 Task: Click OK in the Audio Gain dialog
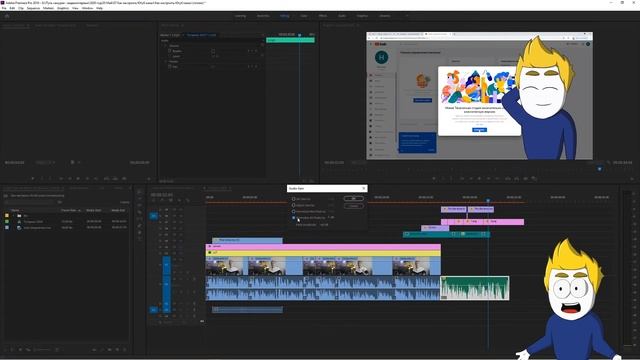click(353, 198)
